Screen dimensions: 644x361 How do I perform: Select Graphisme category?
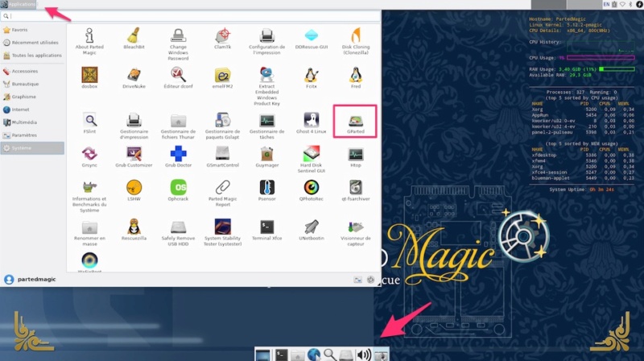[32, 97]
